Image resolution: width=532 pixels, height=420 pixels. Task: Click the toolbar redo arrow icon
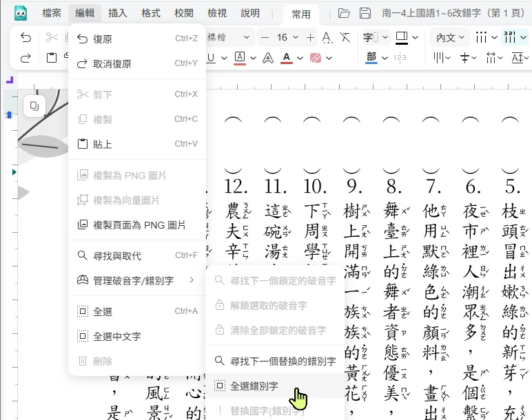click(x=25, y=58)
